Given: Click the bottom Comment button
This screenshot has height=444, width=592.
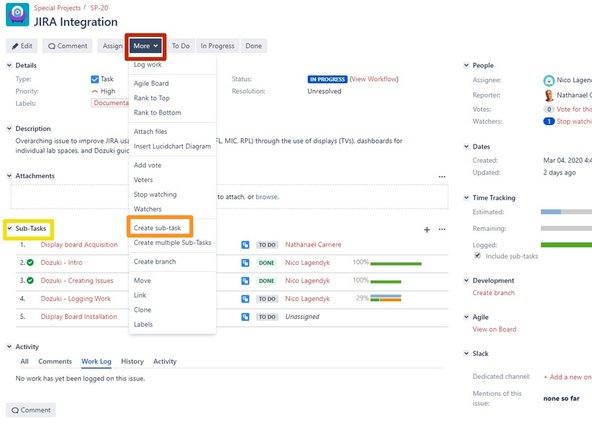Looking at the screenshot, I should tap(31, 410).
